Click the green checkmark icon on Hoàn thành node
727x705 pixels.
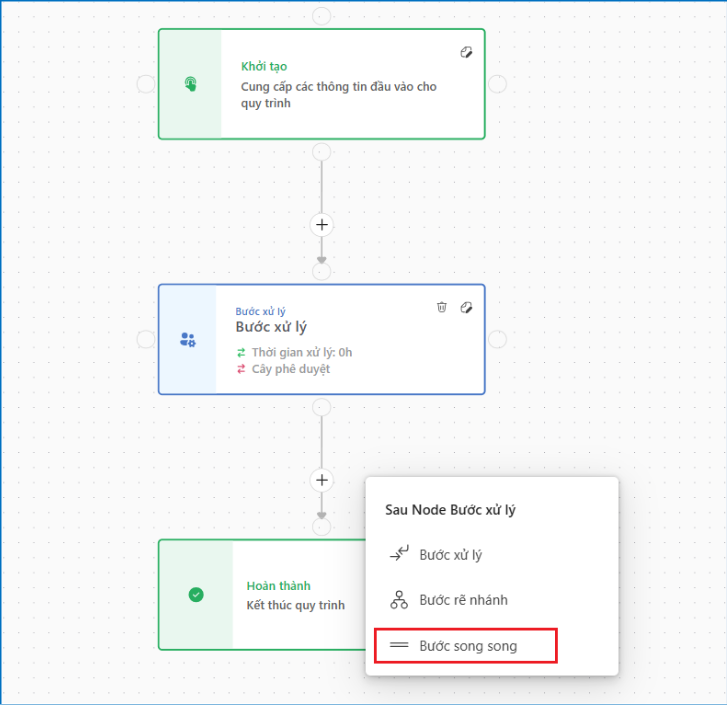tap(196, 594)
